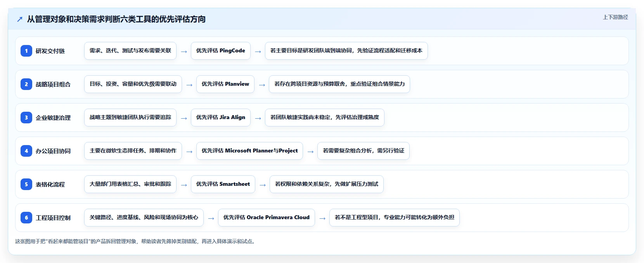Click the 企业敏捷治理 row label
This screenshot has height=263, width=644.
53,118
